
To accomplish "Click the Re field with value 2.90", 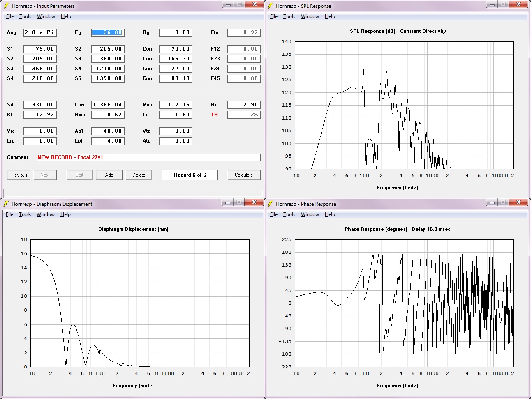I will click(x=244, y=105).
